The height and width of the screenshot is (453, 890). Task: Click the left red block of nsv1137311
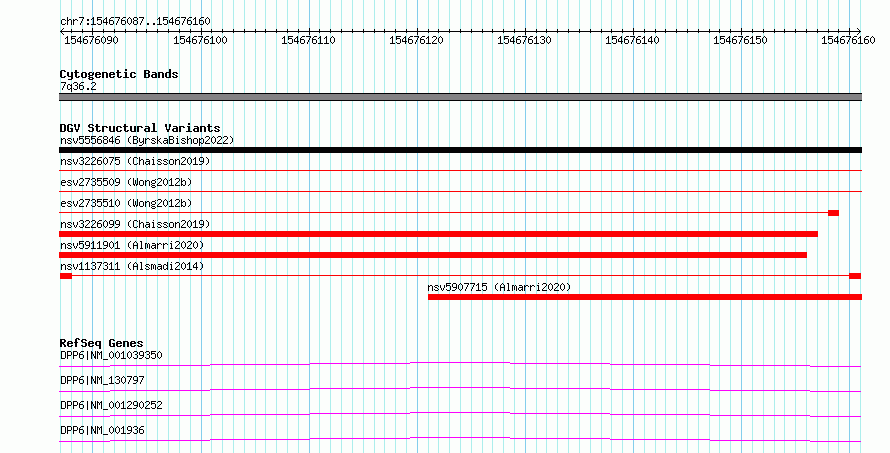tap(66, 276)
